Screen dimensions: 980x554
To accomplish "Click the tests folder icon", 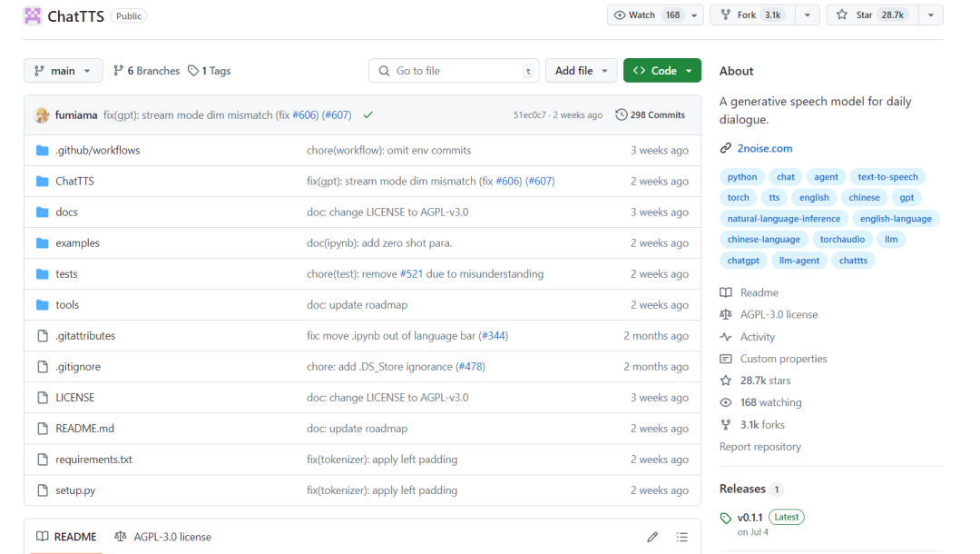I will 43,274.
